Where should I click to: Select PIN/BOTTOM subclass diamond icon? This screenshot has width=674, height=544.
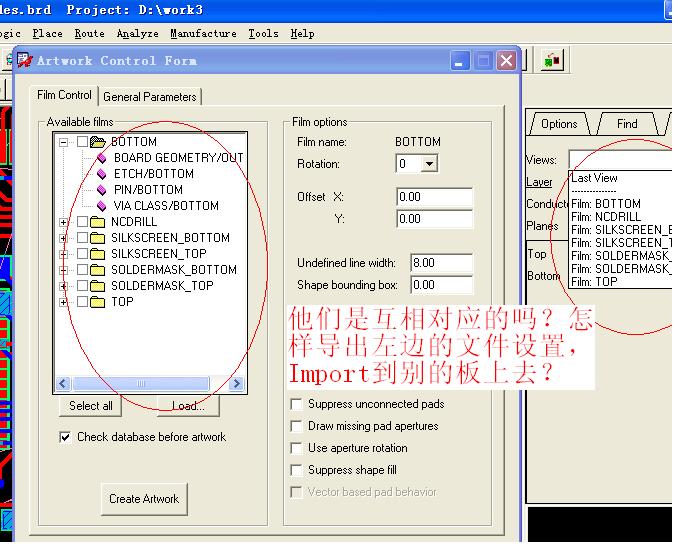[101, 190]
